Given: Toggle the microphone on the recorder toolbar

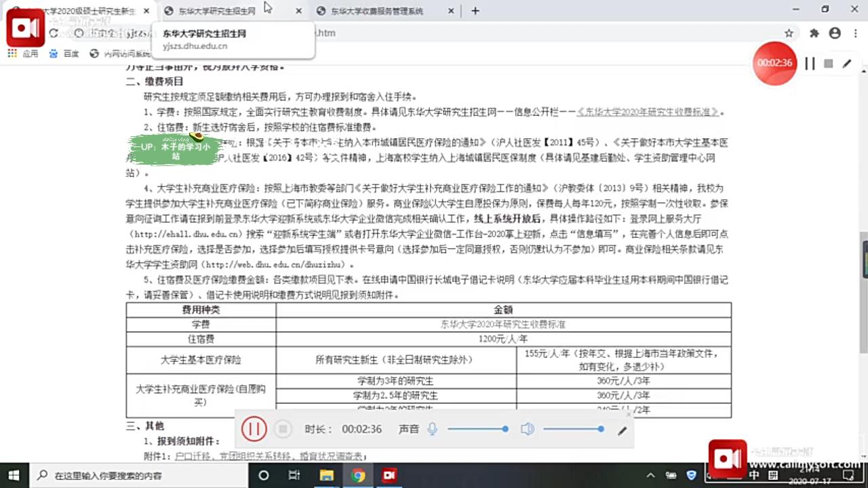Looking at the screenshot, I should [432, 429].
